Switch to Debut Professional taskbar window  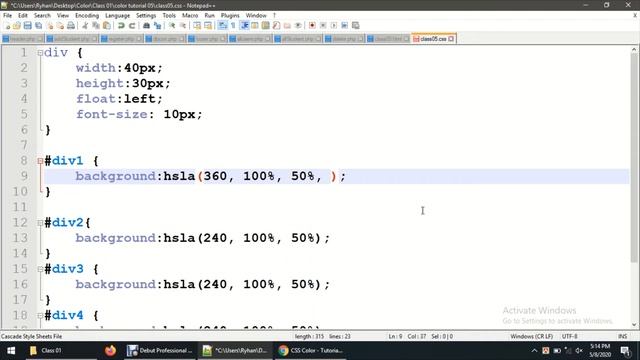click(x=160, y=351)
